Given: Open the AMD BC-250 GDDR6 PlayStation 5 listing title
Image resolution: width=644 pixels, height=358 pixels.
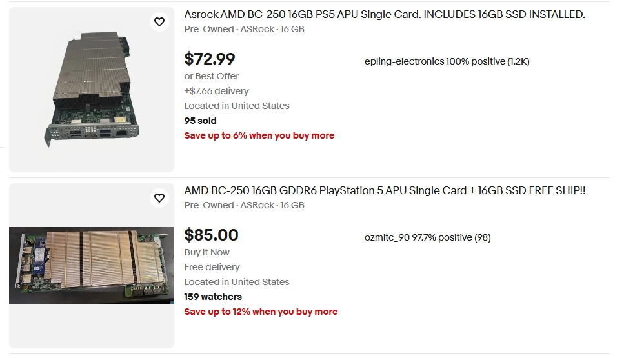Looking at the screenshot, I should tap(385, 190).
